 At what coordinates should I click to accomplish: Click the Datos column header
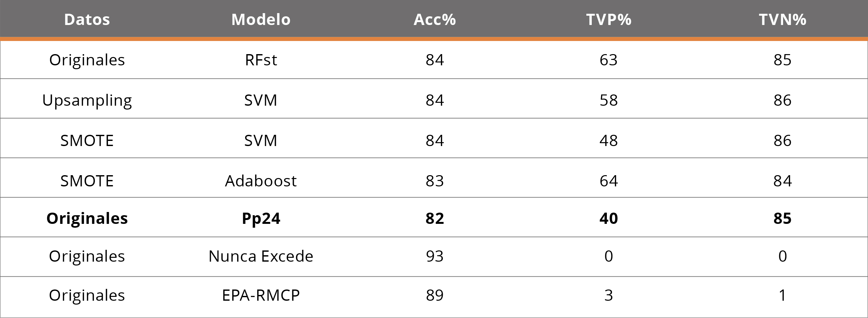click(87, 20)
